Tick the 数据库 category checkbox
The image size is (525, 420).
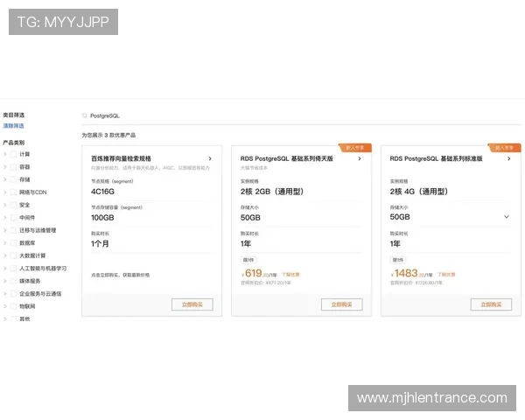pyautogui.click(x=13, y=243)
